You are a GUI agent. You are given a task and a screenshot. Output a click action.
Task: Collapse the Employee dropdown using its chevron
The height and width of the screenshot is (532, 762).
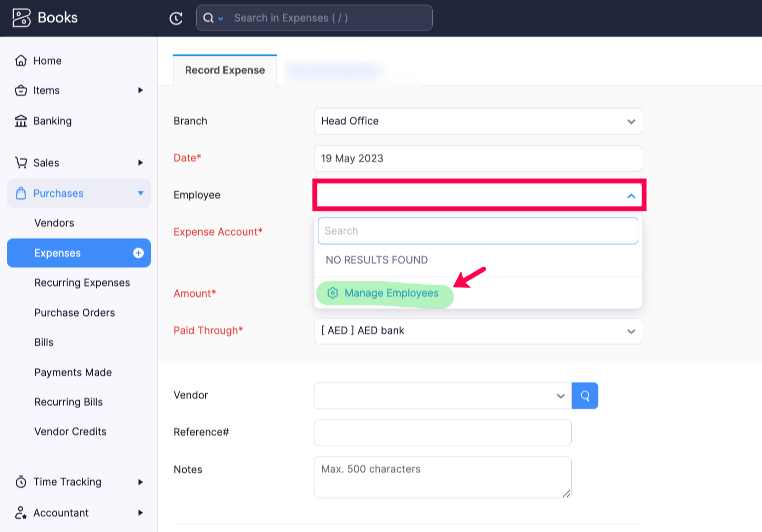[631, 196]
